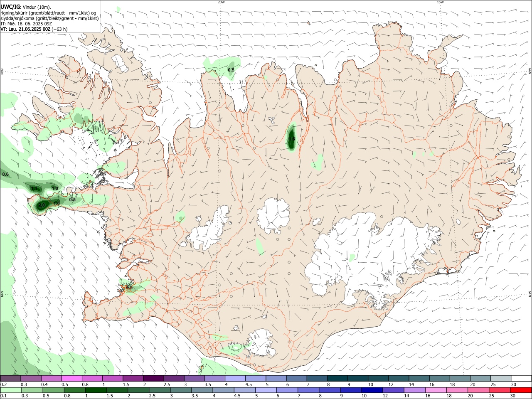Pick the top-row dark teal swatch labeled 8
The width and height of the screenshot is (532, 399).
click(337, 379)
